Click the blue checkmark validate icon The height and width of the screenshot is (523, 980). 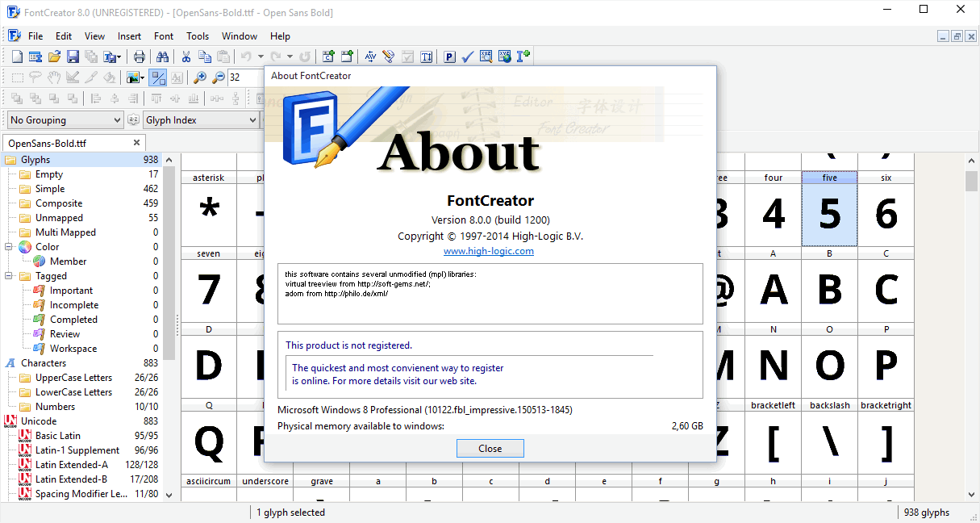coord(467,56)
